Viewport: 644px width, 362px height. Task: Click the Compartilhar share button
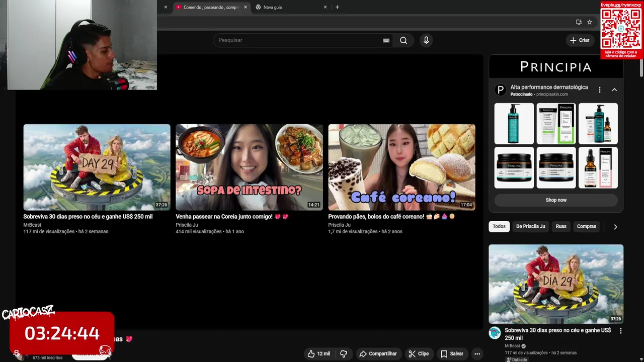click(x=378, y=354)
